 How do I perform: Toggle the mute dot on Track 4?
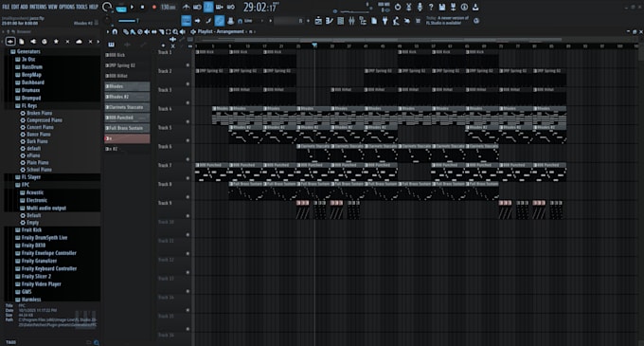tap(188, 121)
